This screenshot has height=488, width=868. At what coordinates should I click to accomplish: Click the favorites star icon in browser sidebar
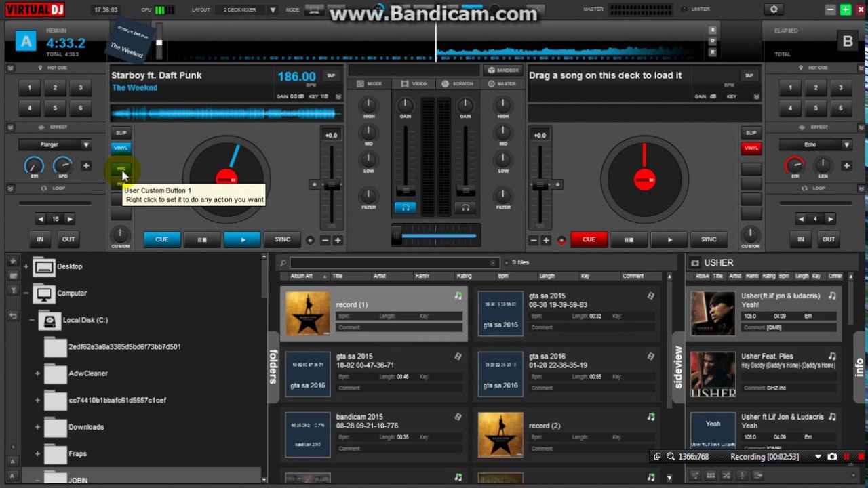[13, 261]
